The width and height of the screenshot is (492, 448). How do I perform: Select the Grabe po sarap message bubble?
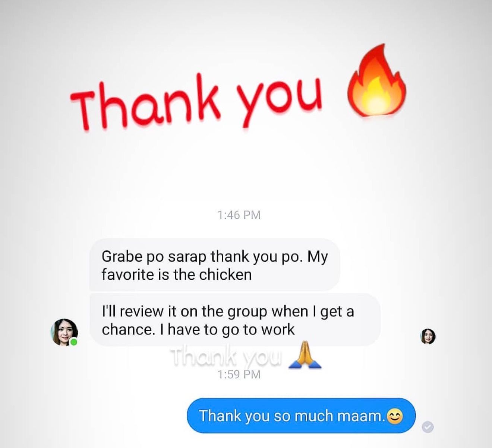(215, 265)
